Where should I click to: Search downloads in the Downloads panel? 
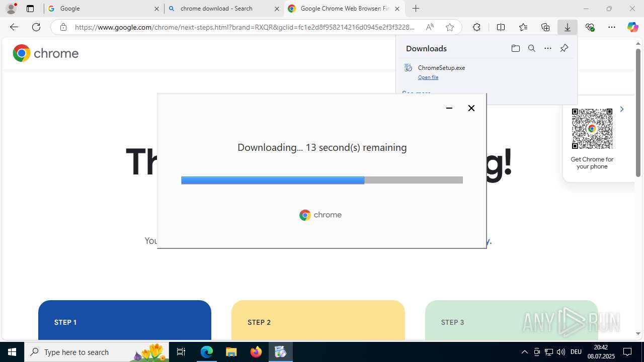531,48
